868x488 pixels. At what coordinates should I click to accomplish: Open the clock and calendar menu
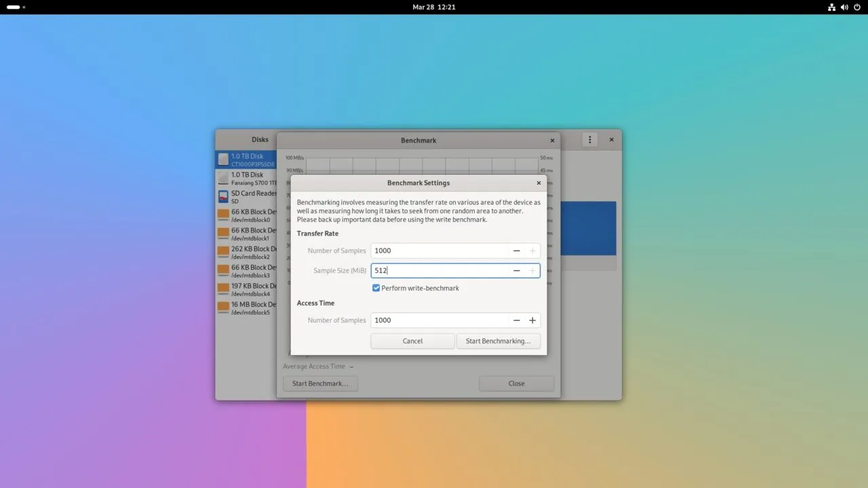point(433,7)
